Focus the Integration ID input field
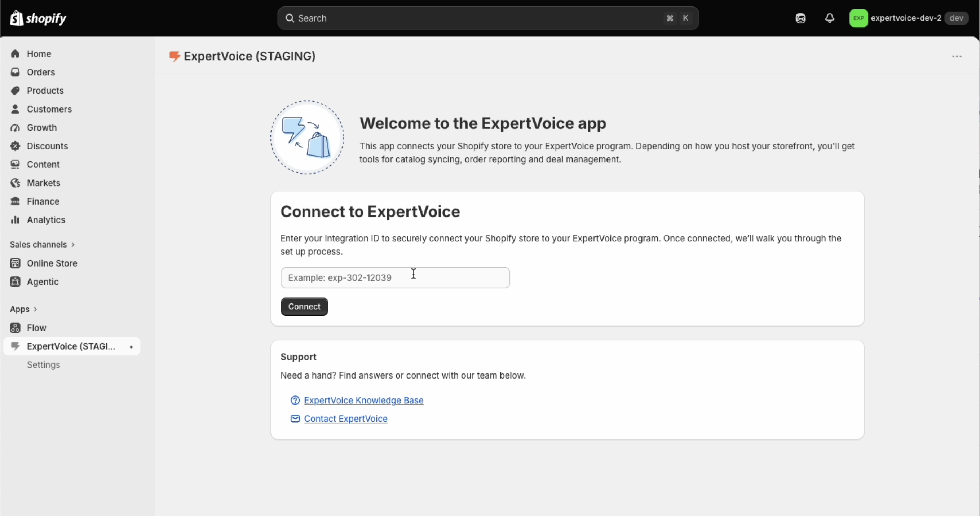This screenshot has width=980, height=516. tap(395, 277)
